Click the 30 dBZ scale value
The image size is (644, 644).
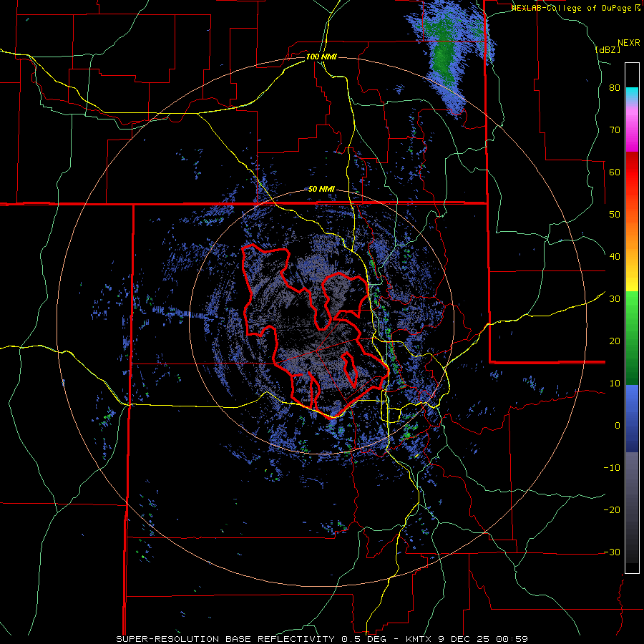pos(615,299)
